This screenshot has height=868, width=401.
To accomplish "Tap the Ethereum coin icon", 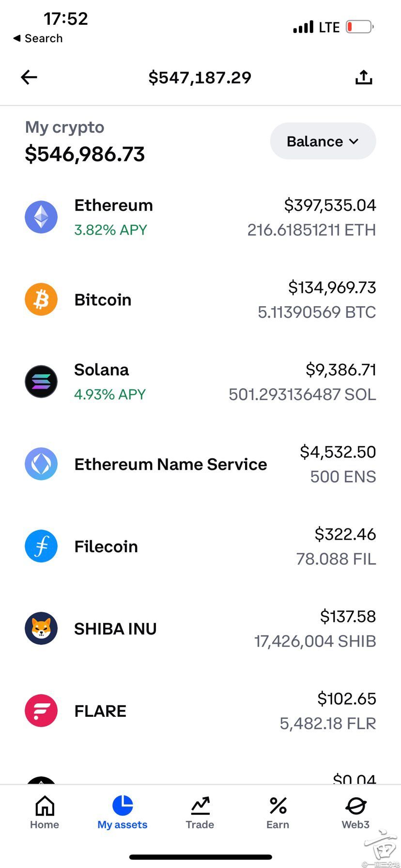I will point(41,217).
